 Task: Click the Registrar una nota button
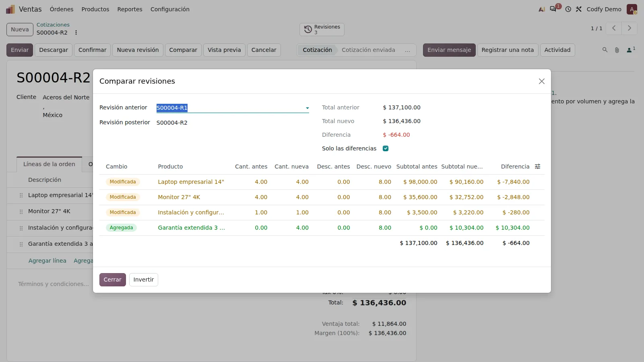click(508, 50)
